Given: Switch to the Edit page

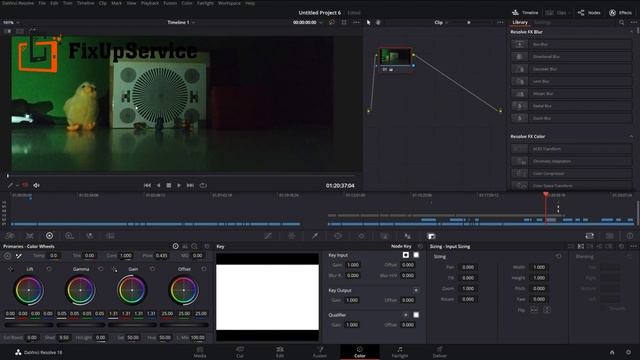Looking at the screenshot, I should [x=280, y=352].
